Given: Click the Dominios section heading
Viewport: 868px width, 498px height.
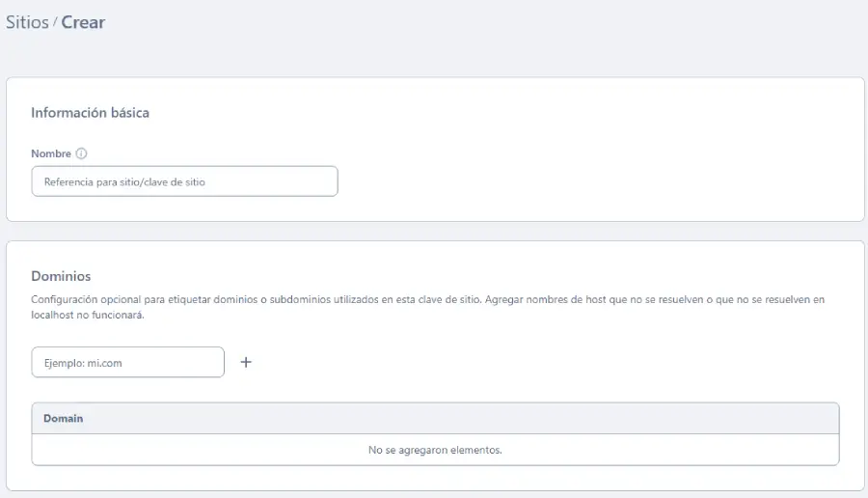Looking at the screenshot, I should (x=61, y=276).
